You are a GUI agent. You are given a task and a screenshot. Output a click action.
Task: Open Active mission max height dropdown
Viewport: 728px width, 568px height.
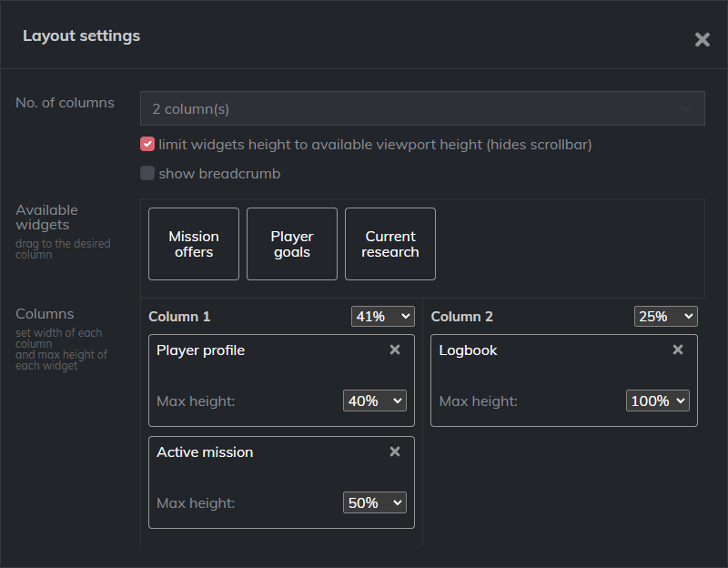point(374,502)
